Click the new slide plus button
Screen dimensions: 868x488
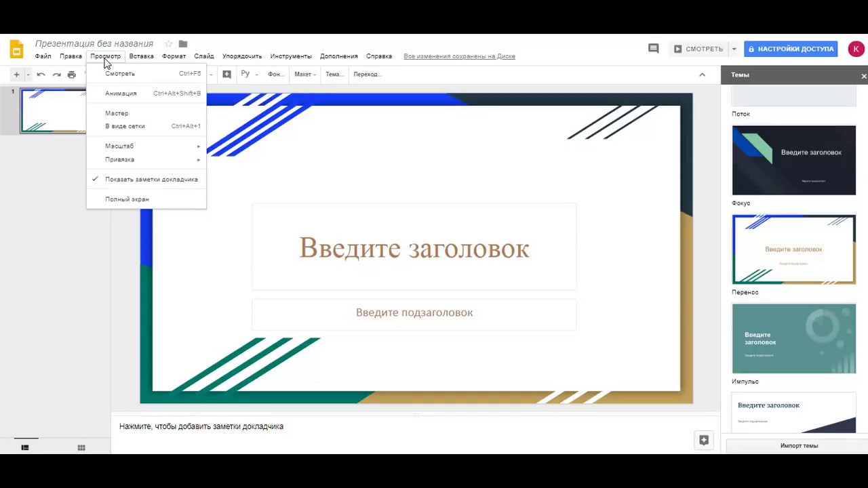point(16,74)
